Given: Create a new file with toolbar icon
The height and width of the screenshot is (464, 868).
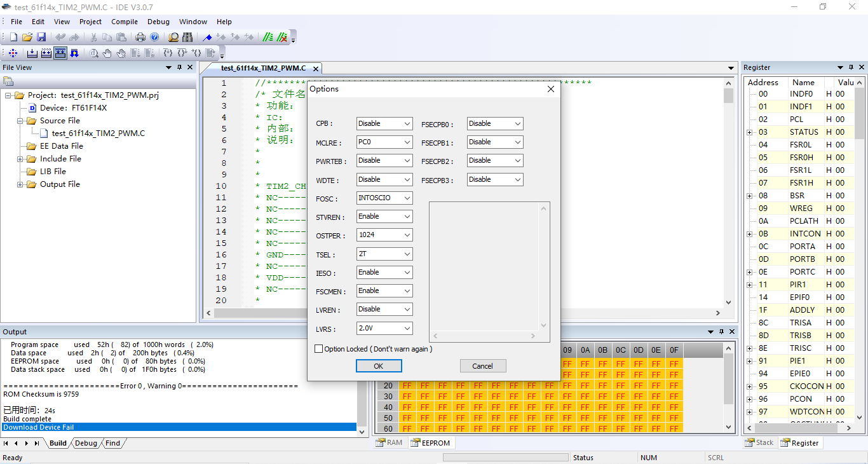Looking at the screenshot, I should point(13,38).
